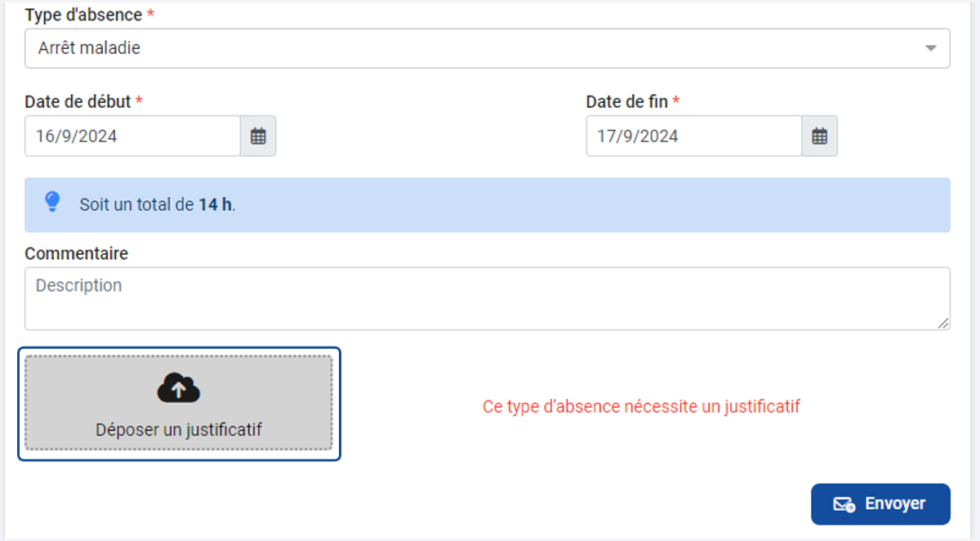Open the Type d'absence dropdown
Image resolution: width=980 pixels, height=541 pixels.
[x=487, y=48]
